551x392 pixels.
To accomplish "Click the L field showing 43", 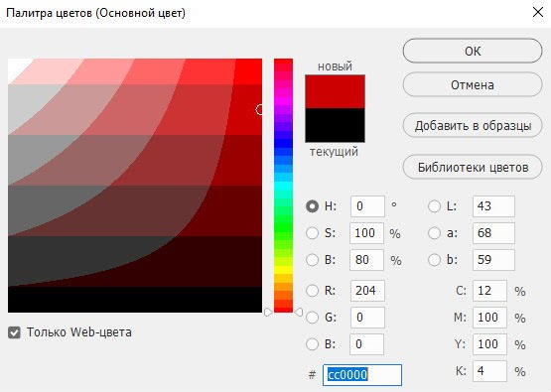I will pyautogui.click(x=493, y=206).
